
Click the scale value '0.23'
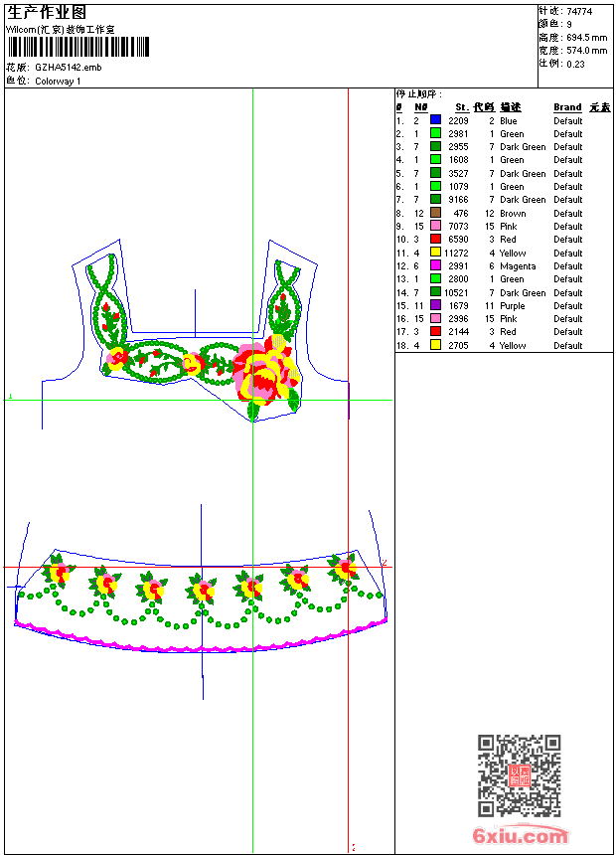click(575, 65)
